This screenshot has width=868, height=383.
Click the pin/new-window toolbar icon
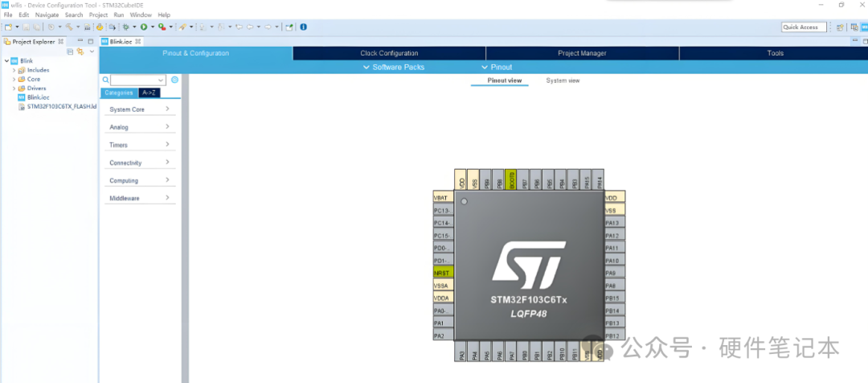tap(289, 27)
